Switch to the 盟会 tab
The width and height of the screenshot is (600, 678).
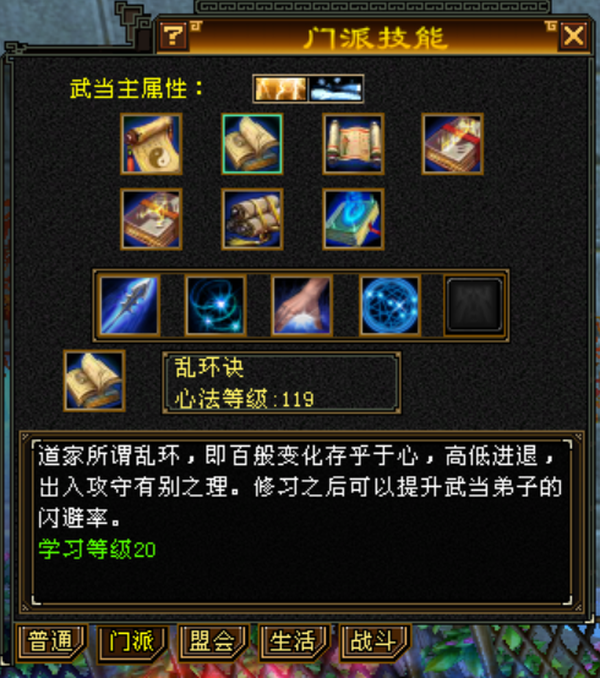[213, 641]
